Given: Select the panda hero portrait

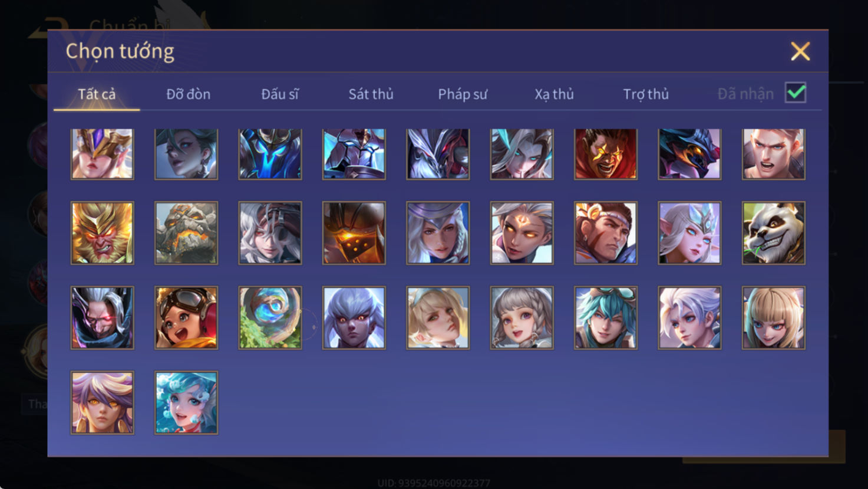Looking at the screenshot, I should (773, 233).
